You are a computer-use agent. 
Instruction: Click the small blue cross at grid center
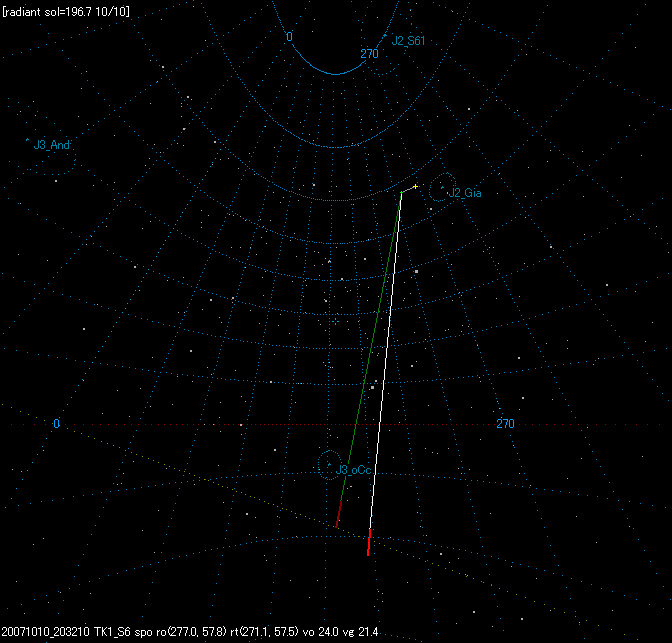[335, 321]
